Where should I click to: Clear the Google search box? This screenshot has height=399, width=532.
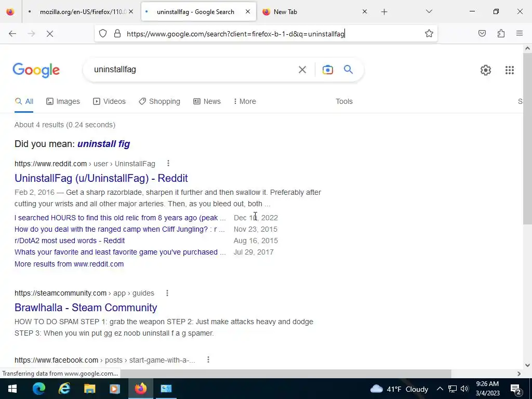[302, 70]
